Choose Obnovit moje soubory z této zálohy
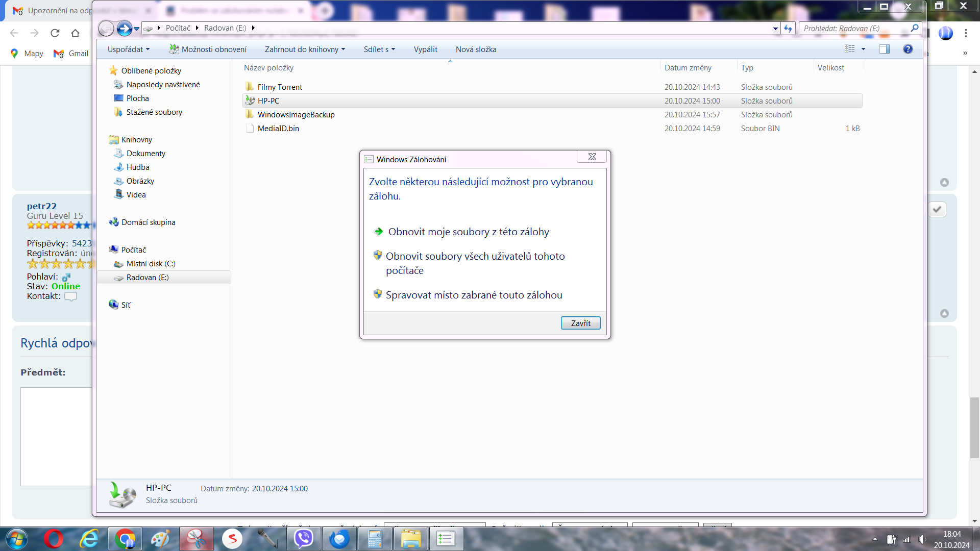Viewport: 980px width, 551px height. click(x=468, y=232)
